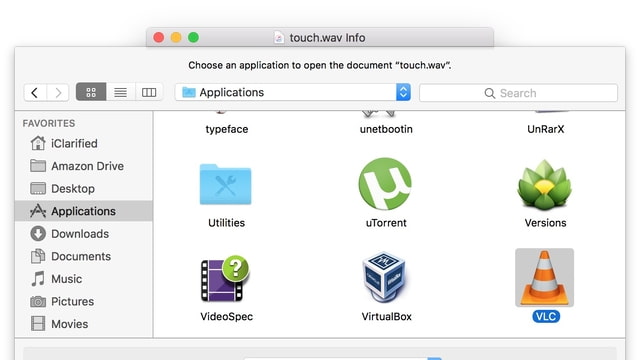Zoom the touch.wav Info window
Image resolution: width=640 pixels, height=360 pixels.
pos(193,38)
